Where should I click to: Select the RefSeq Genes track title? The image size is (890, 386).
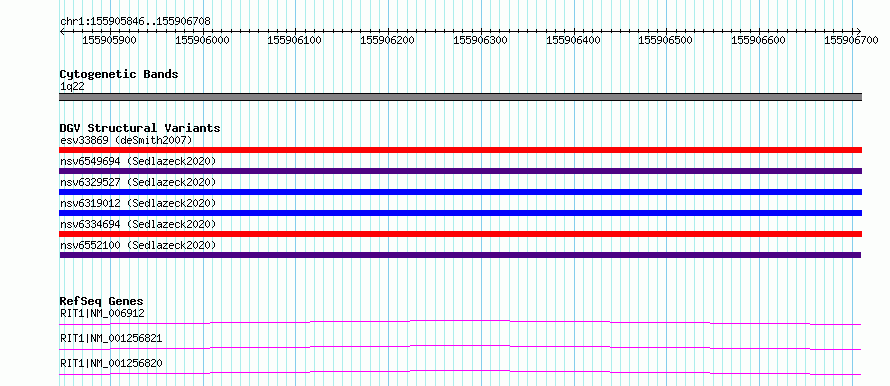102,301
